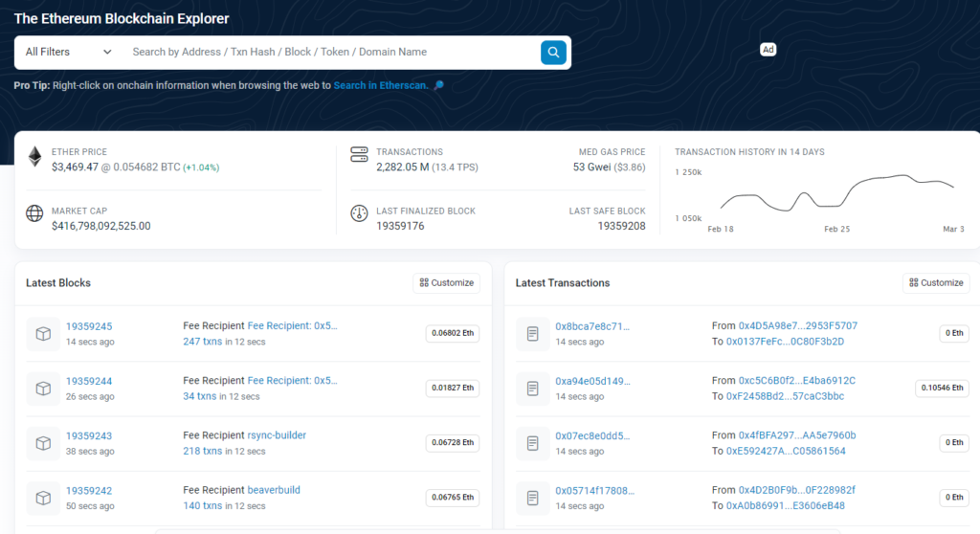This screenshot has height=534, width=980.
Task: Click document icon for transaction 0xa94e05d149
Action: point(532,389)
